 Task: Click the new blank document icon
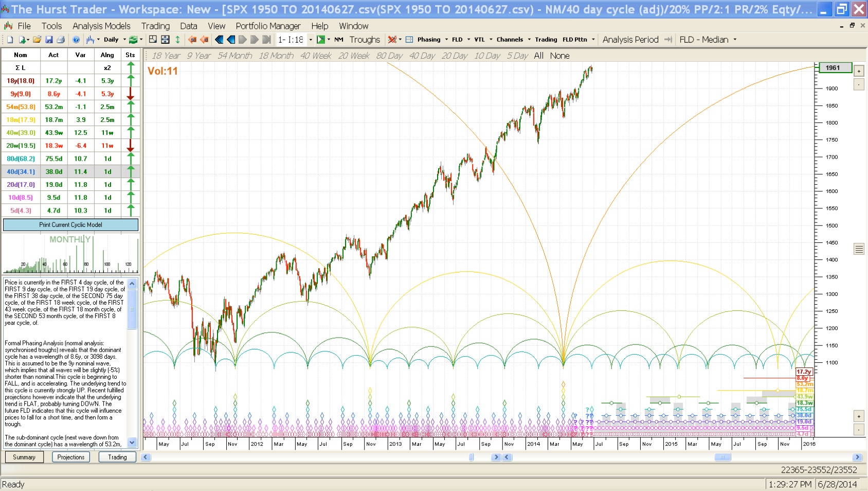pos(10,40)
